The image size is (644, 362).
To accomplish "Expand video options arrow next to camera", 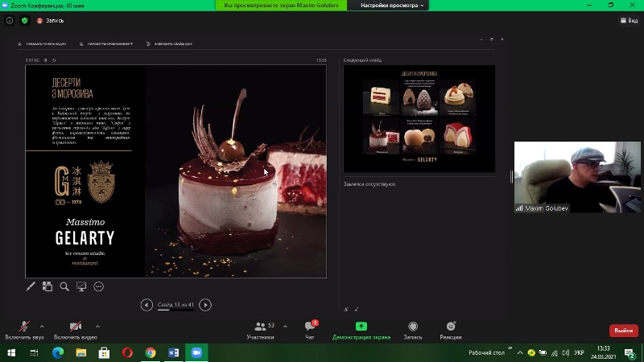I will pos(98,326).
